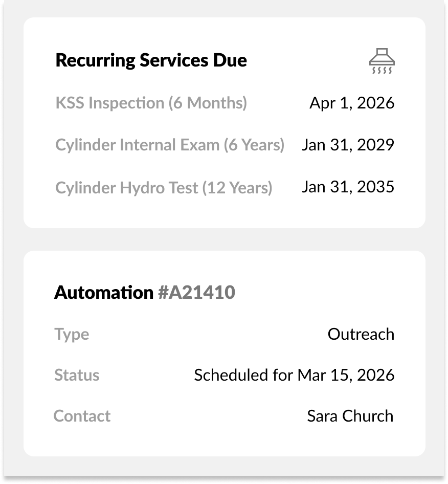The height and width of the screenshot is (484, 448).
Task: Select Cylinder Hydro Test (12 Years) label
Action: click(164, 188)
